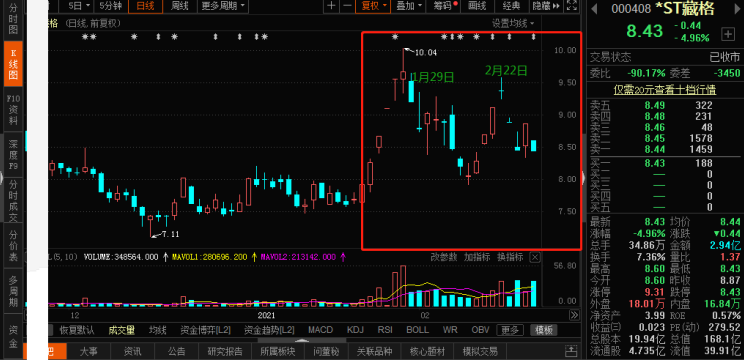Screen dimensions: 744x363
Task: Jump to latest date on timeline
Action: click(574, 315)
